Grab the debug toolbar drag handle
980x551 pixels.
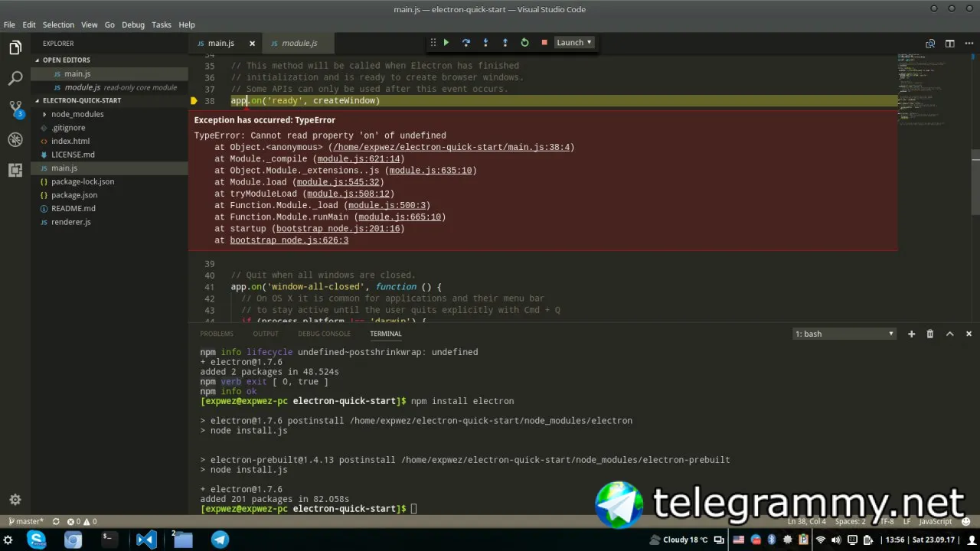[433, 43]
